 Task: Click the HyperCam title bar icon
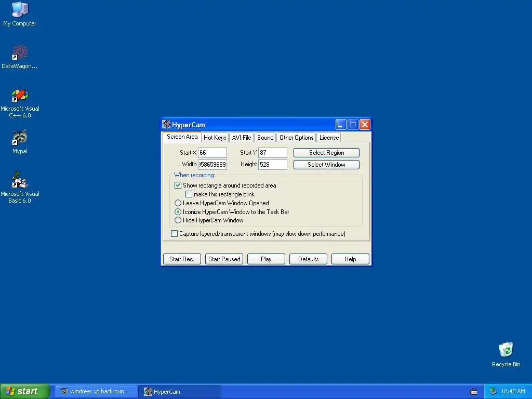pyautogui.click(x=166, y=124)
